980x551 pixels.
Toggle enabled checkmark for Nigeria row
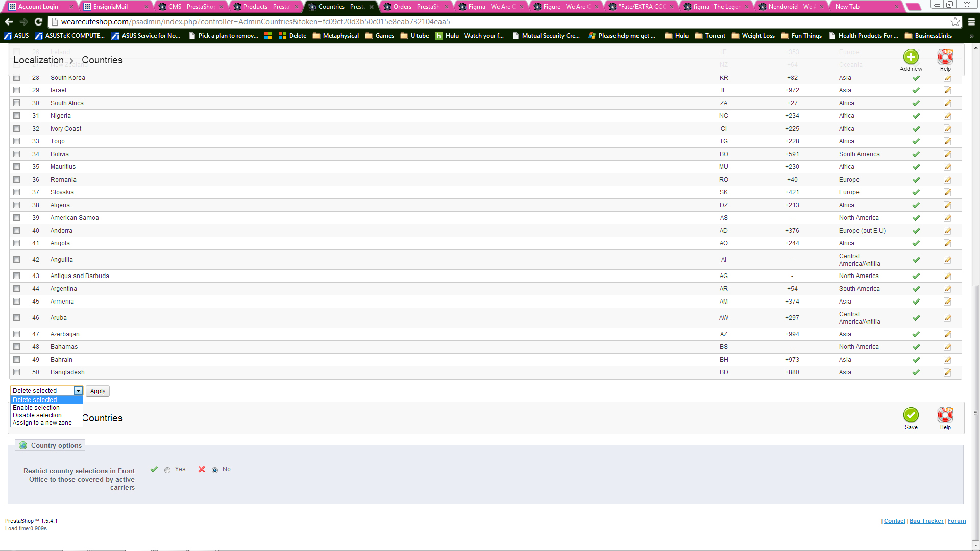[916, 116]
